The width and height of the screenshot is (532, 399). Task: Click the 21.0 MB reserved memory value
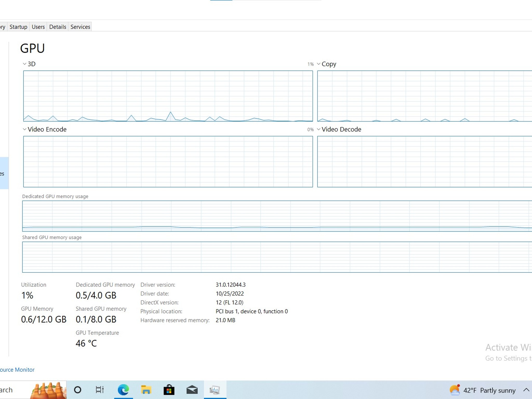click(x=225, y=320)
